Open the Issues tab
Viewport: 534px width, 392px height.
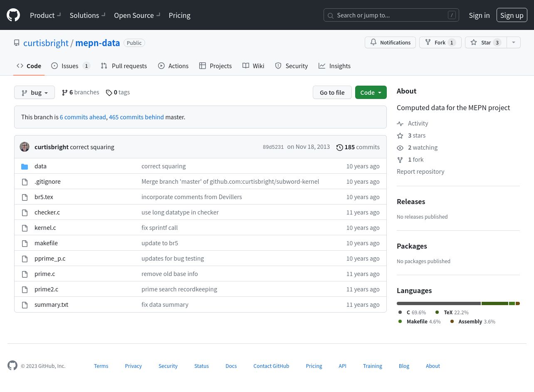[71, 66]
